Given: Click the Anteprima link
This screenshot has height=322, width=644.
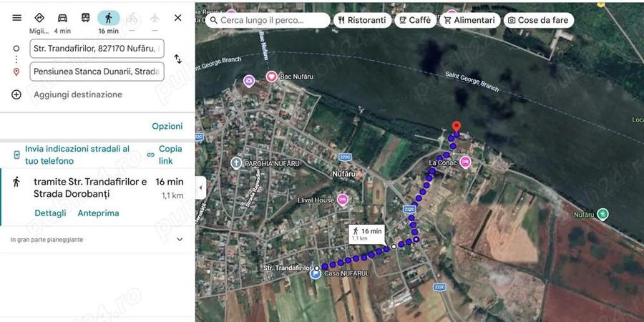Looking at the screenshot, I should [98, 213].
